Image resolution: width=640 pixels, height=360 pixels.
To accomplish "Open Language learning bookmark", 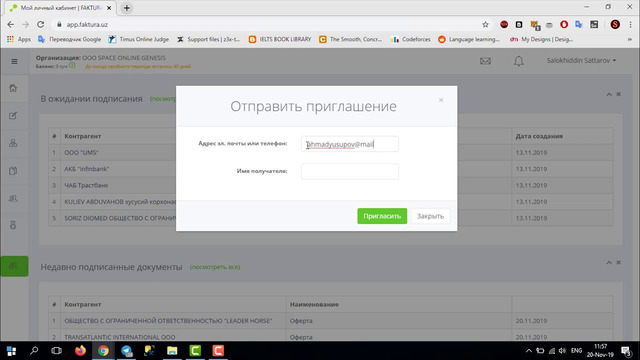I will click(x=469, y=39).
